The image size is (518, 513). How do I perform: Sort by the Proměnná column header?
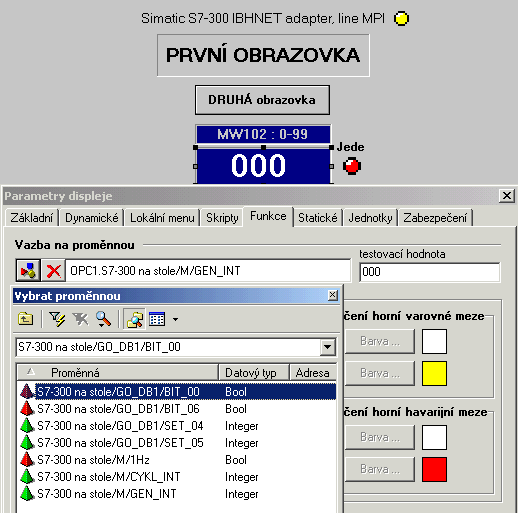(x=118, y=373)
